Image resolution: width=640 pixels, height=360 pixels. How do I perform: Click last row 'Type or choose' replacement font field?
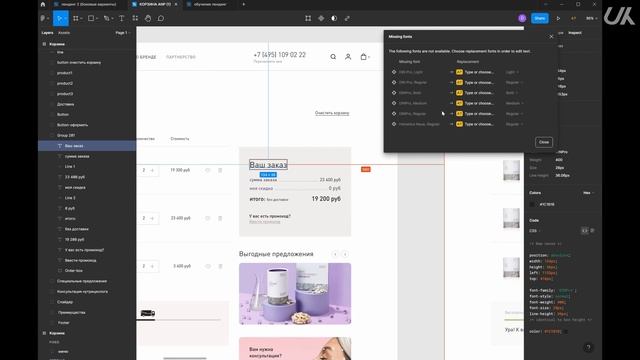click(479, 124)
